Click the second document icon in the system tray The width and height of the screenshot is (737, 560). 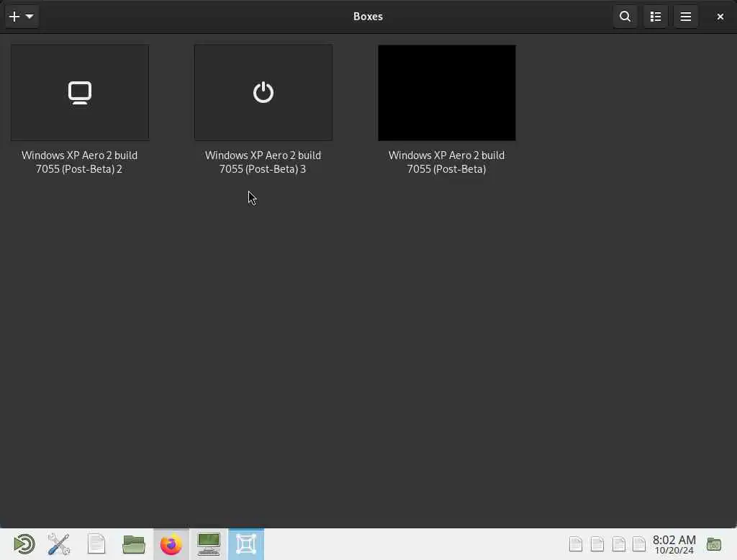597,544
